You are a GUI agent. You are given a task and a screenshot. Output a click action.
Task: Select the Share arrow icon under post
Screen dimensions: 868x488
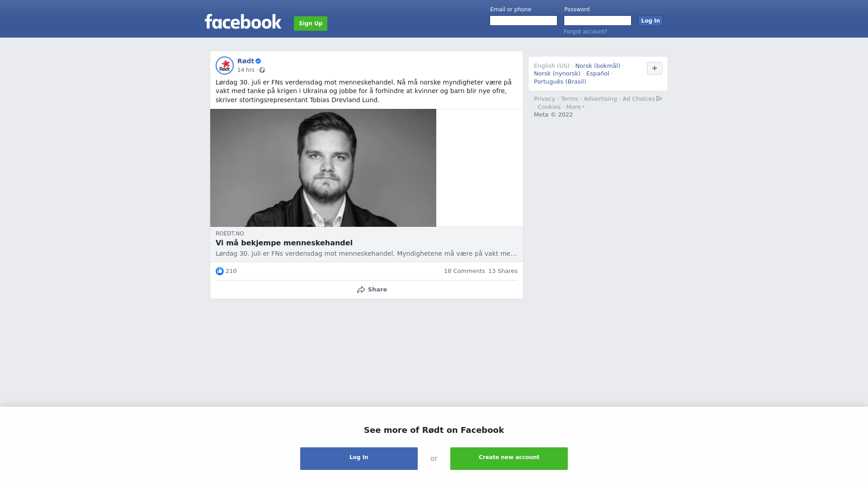click(361, 290)
